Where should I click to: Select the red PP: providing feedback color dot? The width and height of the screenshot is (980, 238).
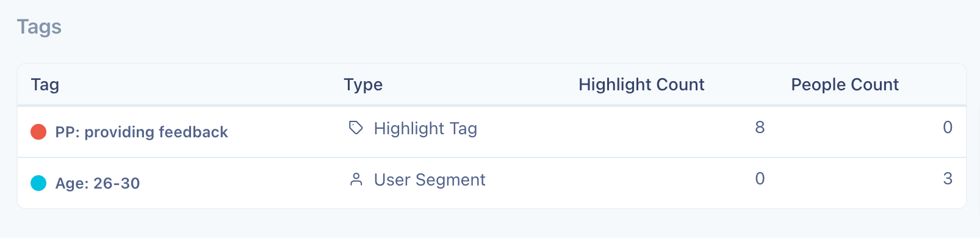click(38, 132)
